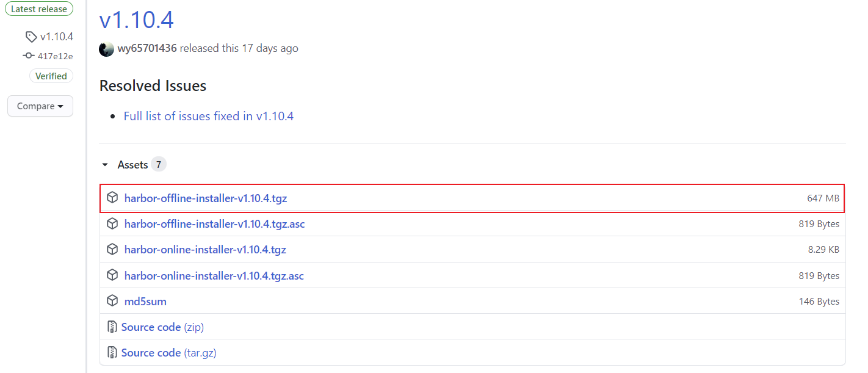
Task: Click package icon next to md5sum
Action: click(112, 302)
